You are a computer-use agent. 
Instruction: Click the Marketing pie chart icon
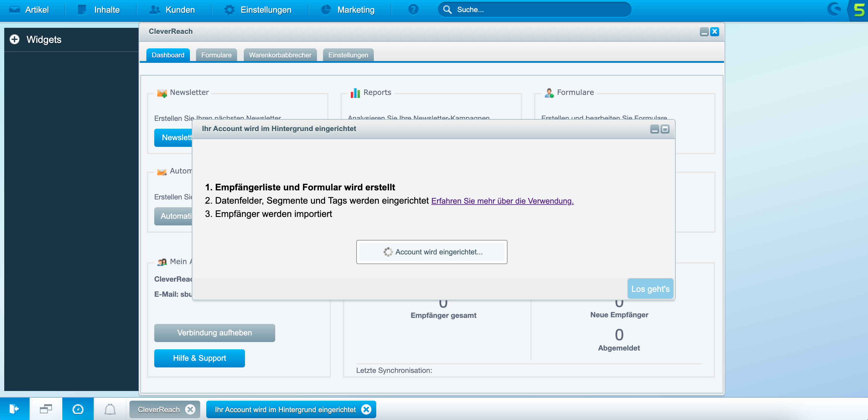click(326, 9)
